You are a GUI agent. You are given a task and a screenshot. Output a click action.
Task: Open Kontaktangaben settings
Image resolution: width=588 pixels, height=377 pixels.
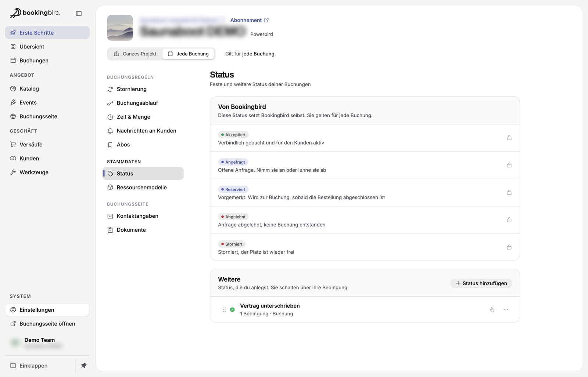[x=143, y=216]
